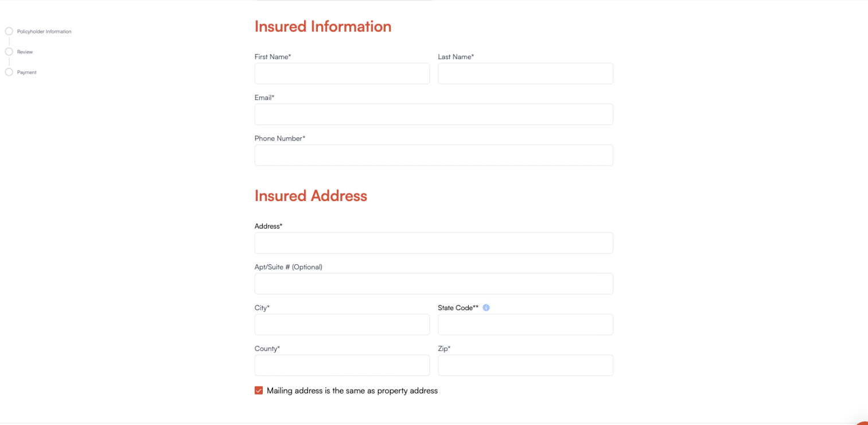The image size is (868, 425).
Task: Click the Phone Number field
Action: pos(434,155)
